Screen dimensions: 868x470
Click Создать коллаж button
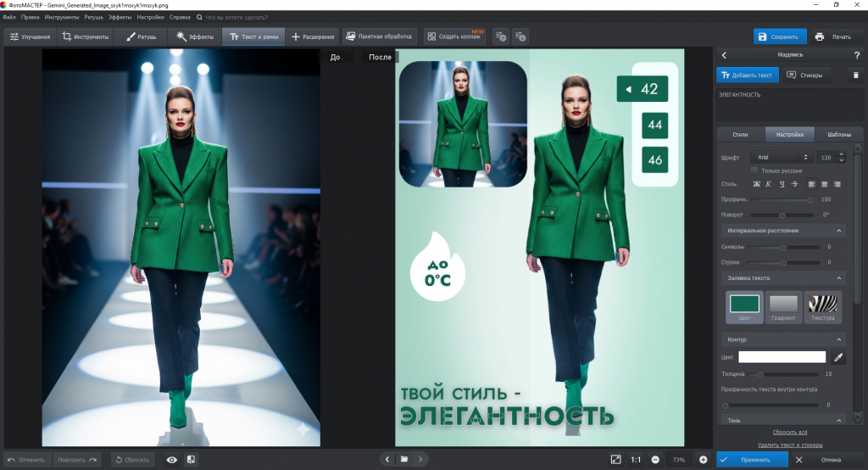pos(454,36)
